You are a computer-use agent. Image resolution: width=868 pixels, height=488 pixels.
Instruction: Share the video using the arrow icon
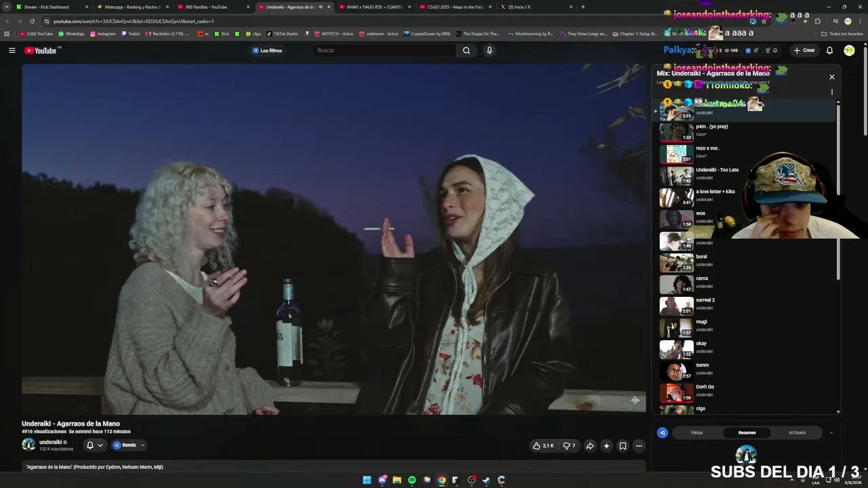(x=590, y=446)
